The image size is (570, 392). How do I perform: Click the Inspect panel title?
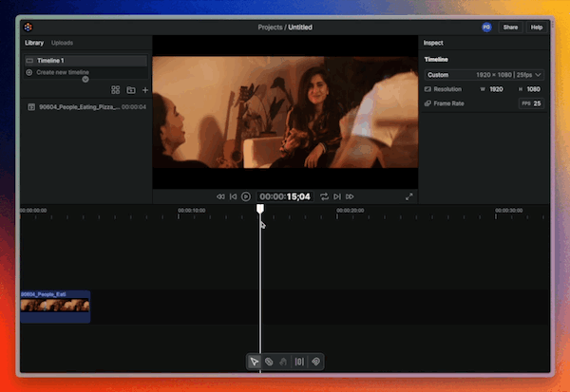coord(433,43)
